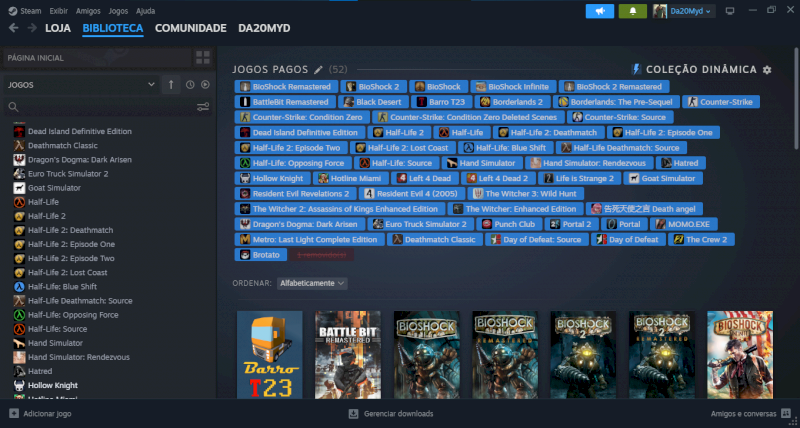Click the recent activity clock icon
800x428 pixels.
pyautogui.click(x=190, y=85)
